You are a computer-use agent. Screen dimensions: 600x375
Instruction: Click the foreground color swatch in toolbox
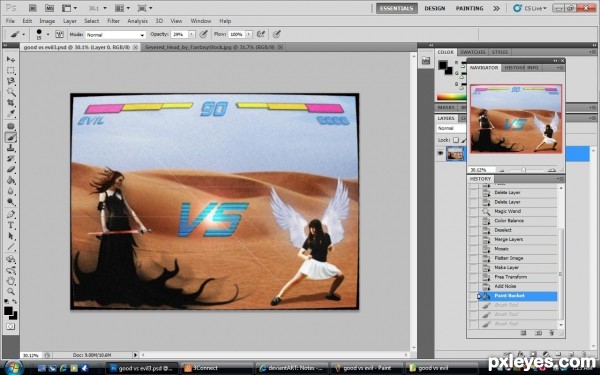click(x=8, y=311)
